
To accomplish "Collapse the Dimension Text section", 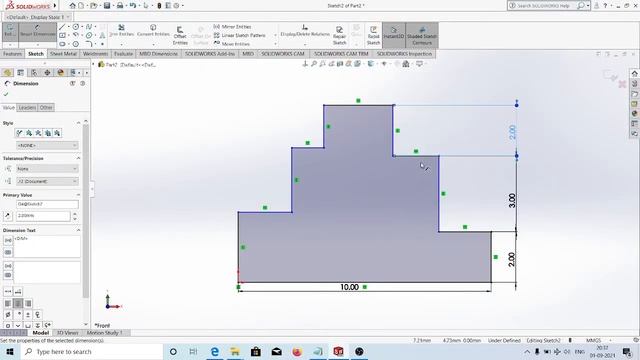I will 78,230.
